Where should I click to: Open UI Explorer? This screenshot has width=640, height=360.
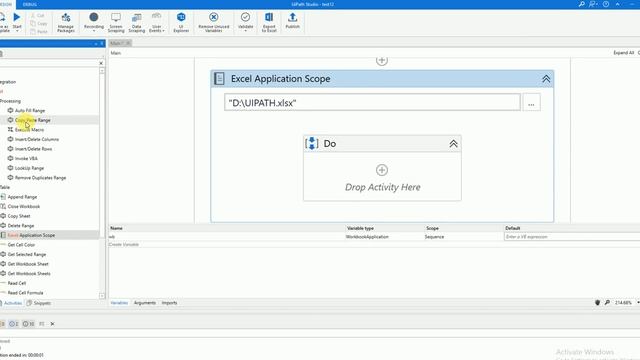click(181, 22)
